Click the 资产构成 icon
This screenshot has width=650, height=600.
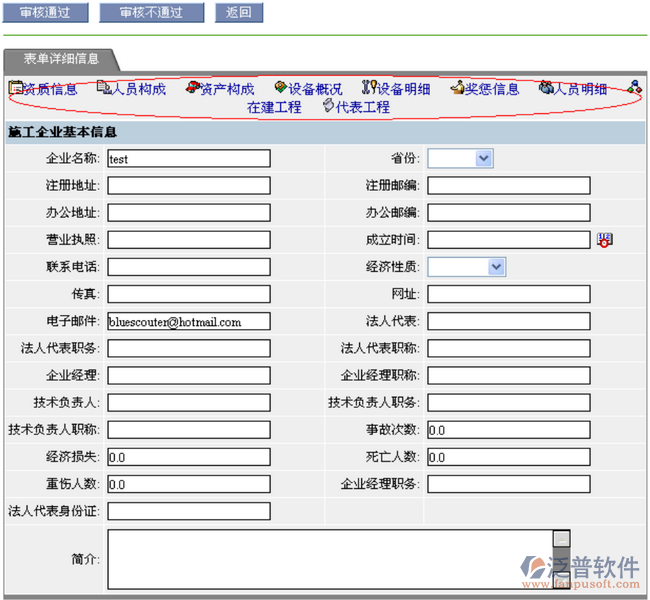(x=193, y=88)
